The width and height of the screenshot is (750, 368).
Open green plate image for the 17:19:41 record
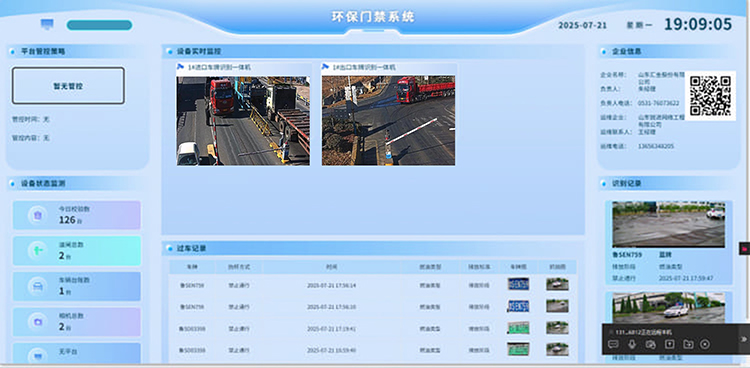point(518,328)
